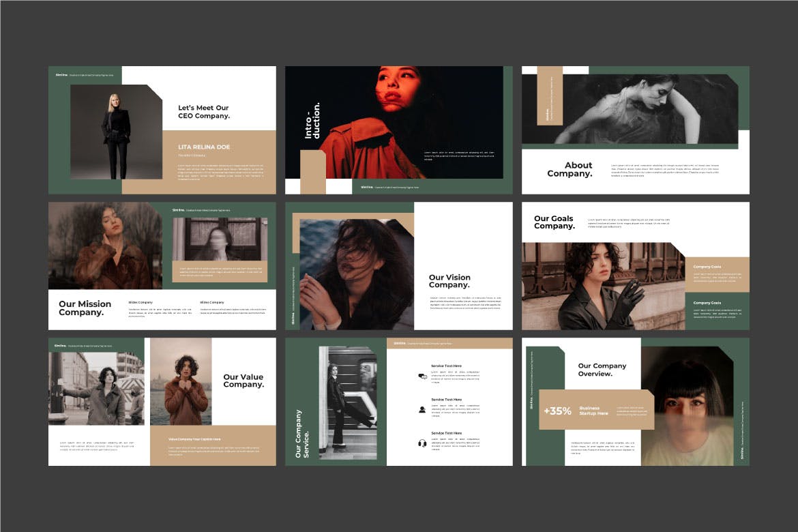The height and width of the screenshot is (532, 798).
Task: Click the 'Our Value Company.' title
Action: click(243, 381)
